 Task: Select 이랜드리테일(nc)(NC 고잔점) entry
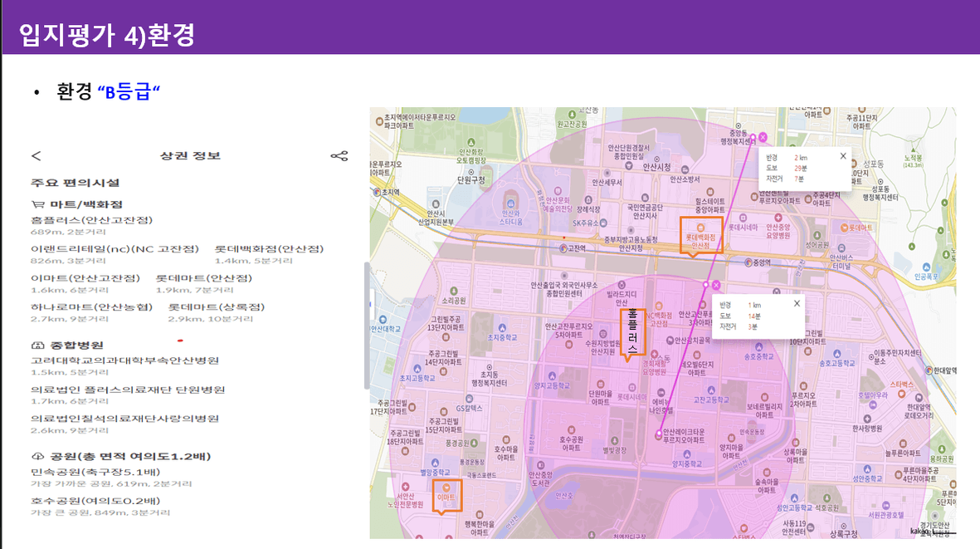pos(115,249)
